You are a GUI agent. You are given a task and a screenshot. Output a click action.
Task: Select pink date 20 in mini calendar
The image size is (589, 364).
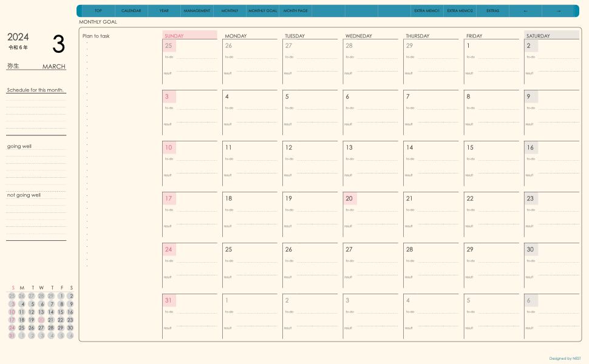tap(41, 320)
